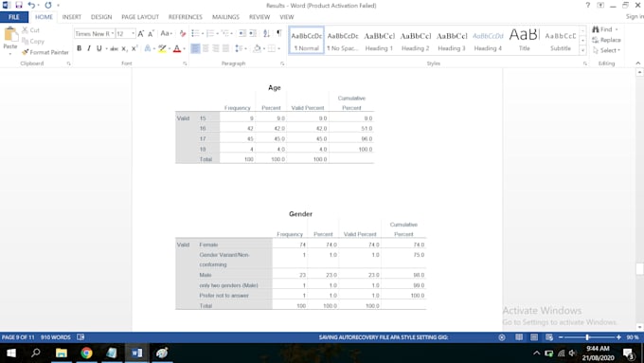Open multilevel list dropdown

(232, 33)
